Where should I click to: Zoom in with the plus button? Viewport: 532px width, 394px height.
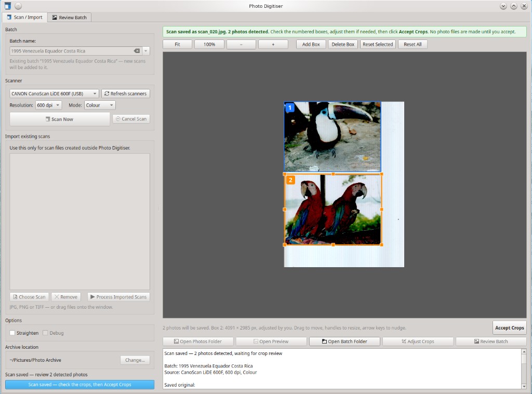(x=273, y=45)
